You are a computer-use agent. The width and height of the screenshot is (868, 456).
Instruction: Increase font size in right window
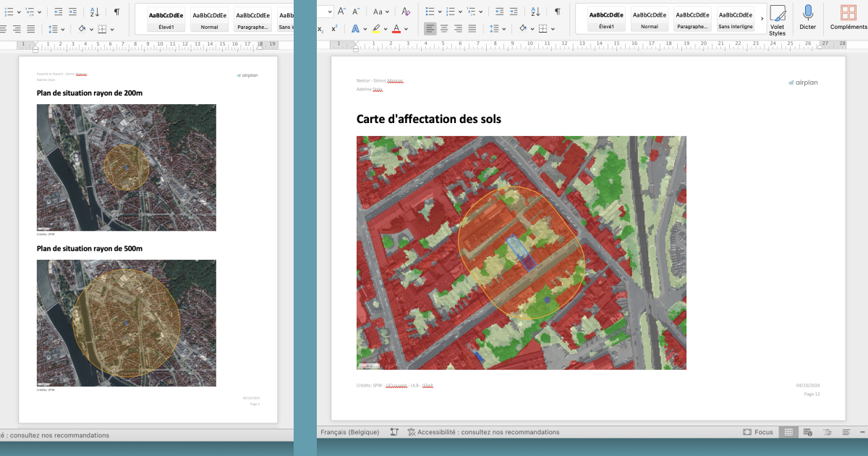341,12
